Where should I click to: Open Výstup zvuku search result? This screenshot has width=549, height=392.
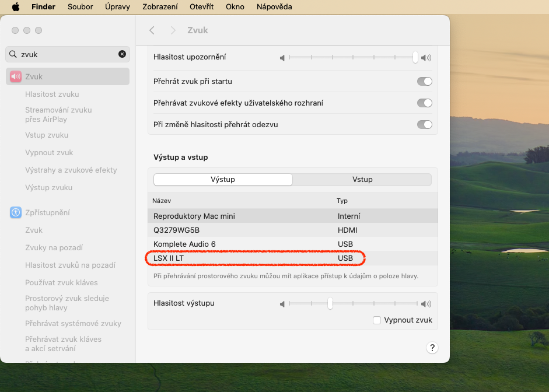[48, 187]
